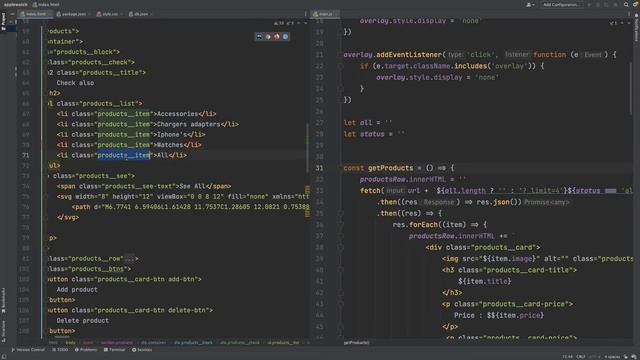Click the Search Everywhere magnifier icon
The height and width of the screenshot is (360, 640).
point(626,4)
